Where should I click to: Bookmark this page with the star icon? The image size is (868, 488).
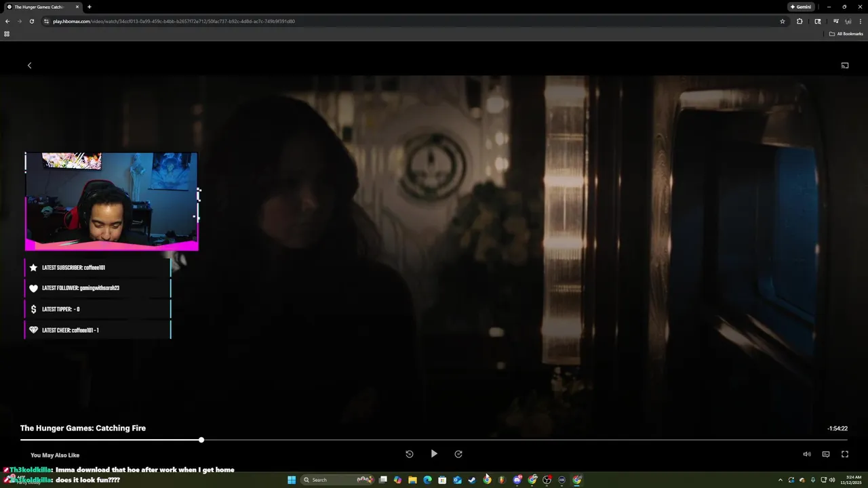783,21
